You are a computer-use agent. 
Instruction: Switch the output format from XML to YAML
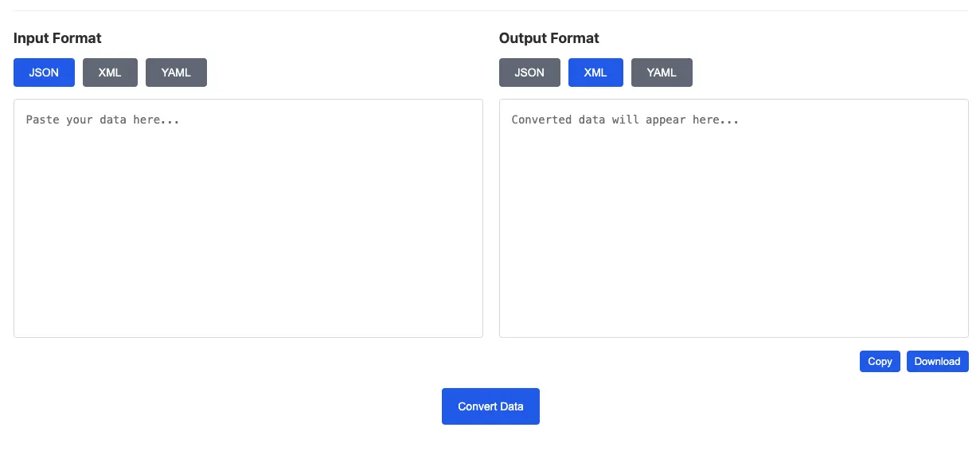pyautogui.click(x=662, y=73)
